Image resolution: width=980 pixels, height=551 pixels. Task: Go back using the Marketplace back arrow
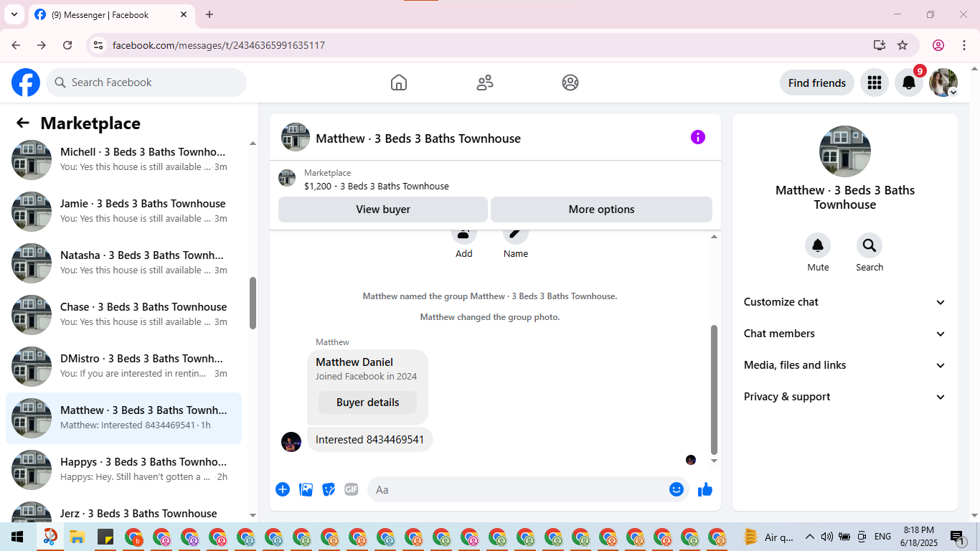coord(23,123)
